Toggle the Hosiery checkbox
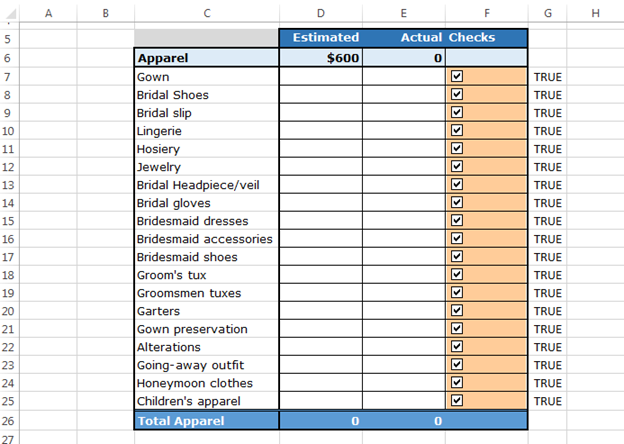 point(457,148)
